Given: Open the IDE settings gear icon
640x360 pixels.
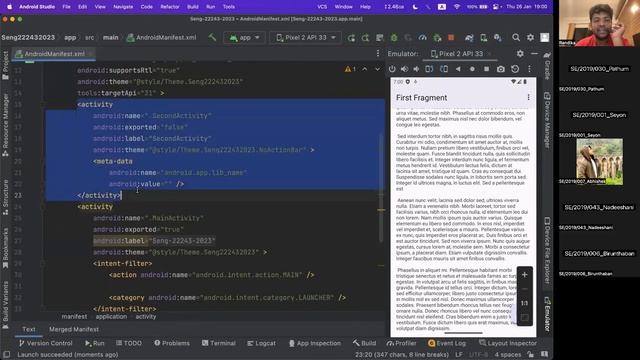Looking at the screenshot, I should pyautogui.click(x=530, y=38).
